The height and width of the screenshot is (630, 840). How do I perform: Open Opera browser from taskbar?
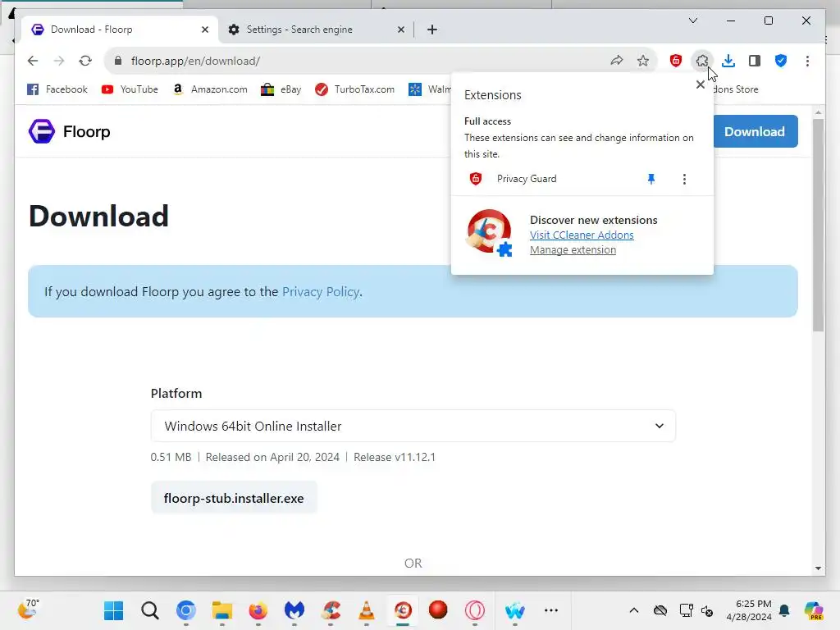tap(475, 609)
